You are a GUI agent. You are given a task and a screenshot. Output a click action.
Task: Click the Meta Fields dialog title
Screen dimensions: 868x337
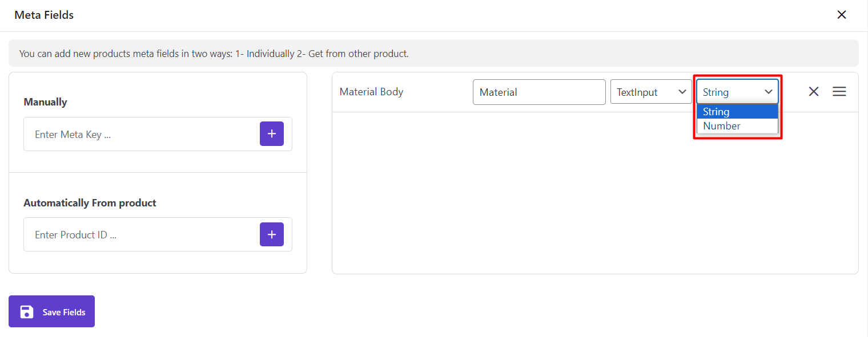click(44, 15)
